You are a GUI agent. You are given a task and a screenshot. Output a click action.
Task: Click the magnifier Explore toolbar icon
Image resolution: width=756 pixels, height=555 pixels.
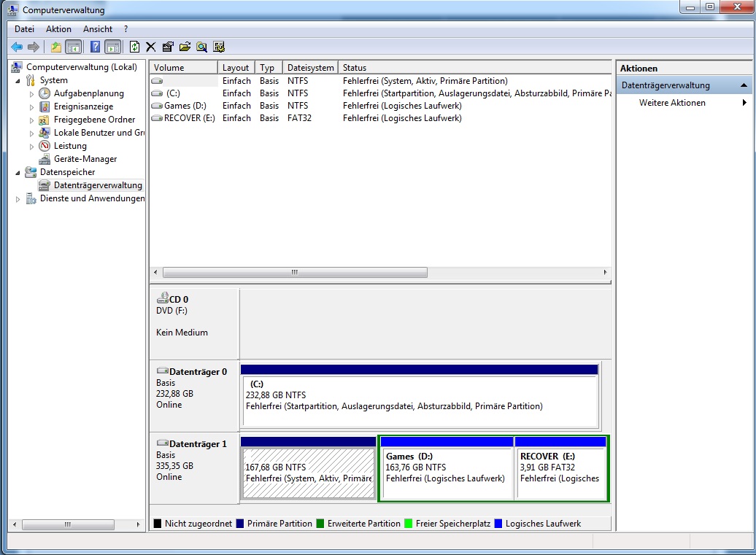(x=201, y=47)
